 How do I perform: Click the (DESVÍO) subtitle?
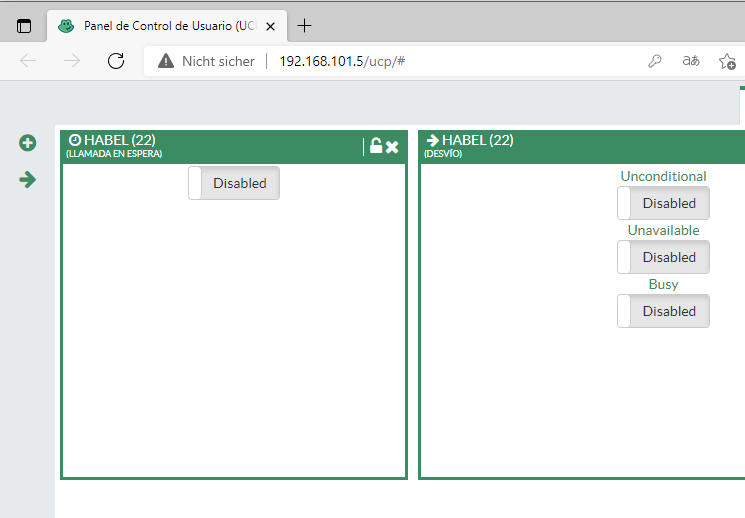(443, 154)
